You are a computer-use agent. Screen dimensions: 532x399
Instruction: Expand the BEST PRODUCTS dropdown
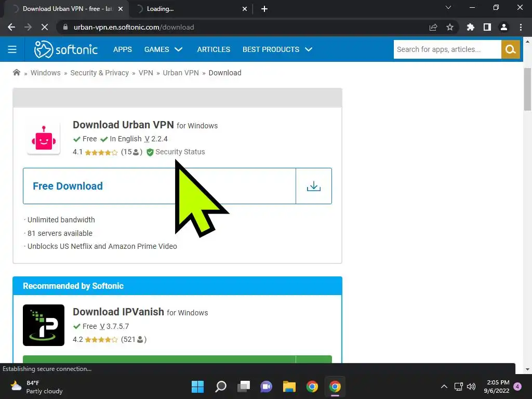277,49
